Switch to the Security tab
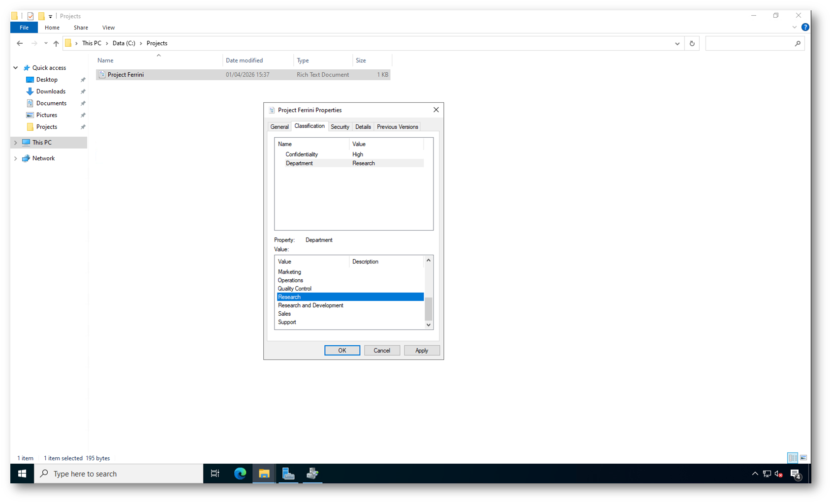This screenshot has height=504, width=832. tap(339, 127)
